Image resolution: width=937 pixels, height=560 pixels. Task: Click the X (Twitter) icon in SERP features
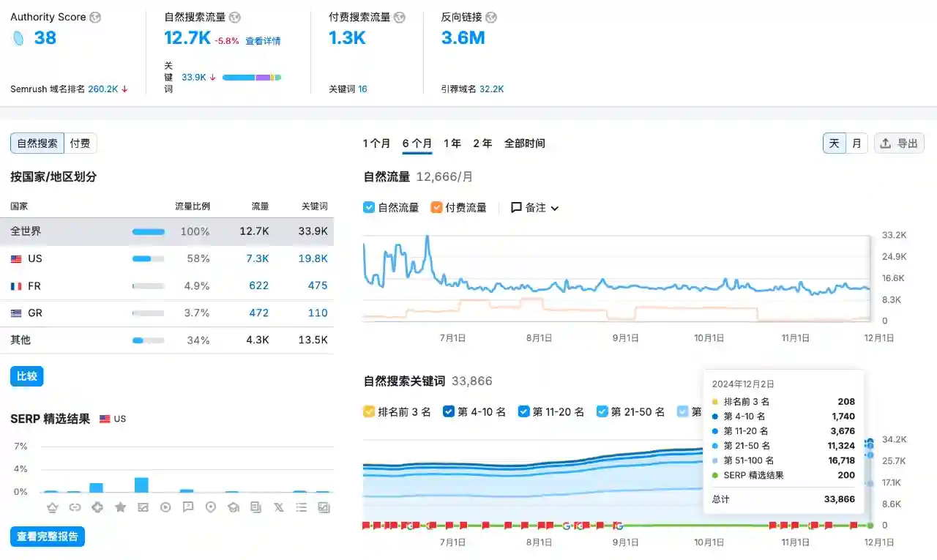coord(278,507)
